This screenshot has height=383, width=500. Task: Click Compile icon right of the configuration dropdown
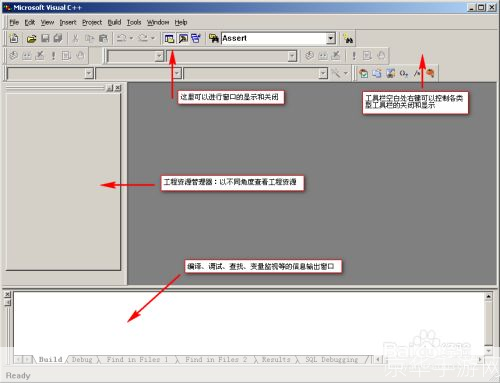click(309, 56)
